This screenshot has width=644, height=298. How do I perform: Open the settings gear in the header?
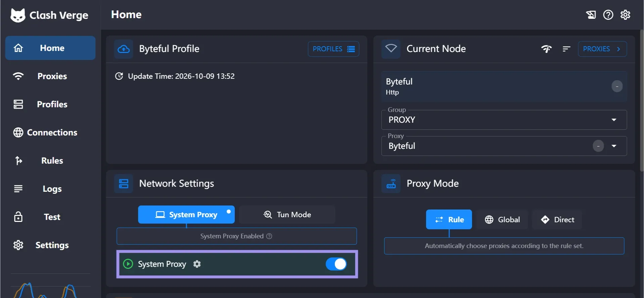click(625, 15)
